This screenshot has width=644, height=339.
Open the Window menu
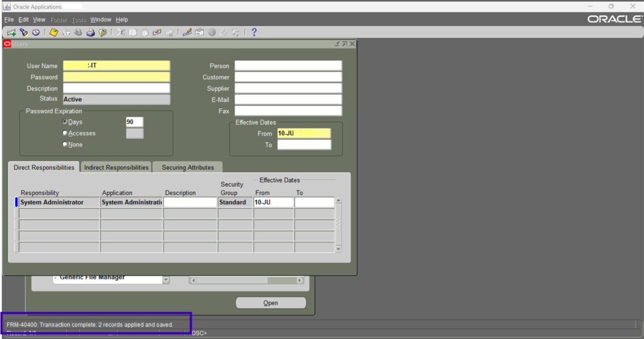(101, 19)
